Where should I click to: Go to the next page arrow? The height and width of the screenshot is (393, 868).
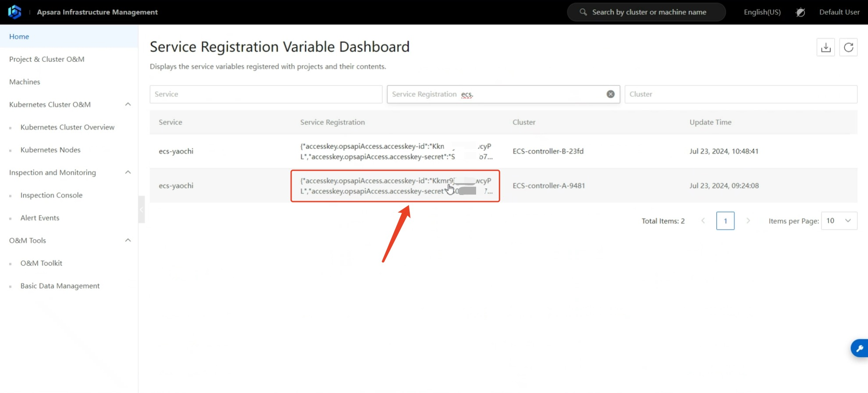coord(748,221)
